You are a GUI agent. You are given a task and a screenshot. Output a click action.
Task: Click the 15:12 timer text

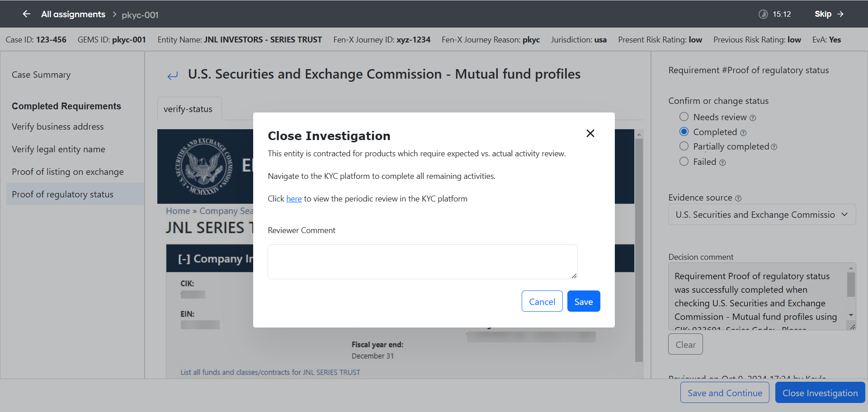[782, 14]
